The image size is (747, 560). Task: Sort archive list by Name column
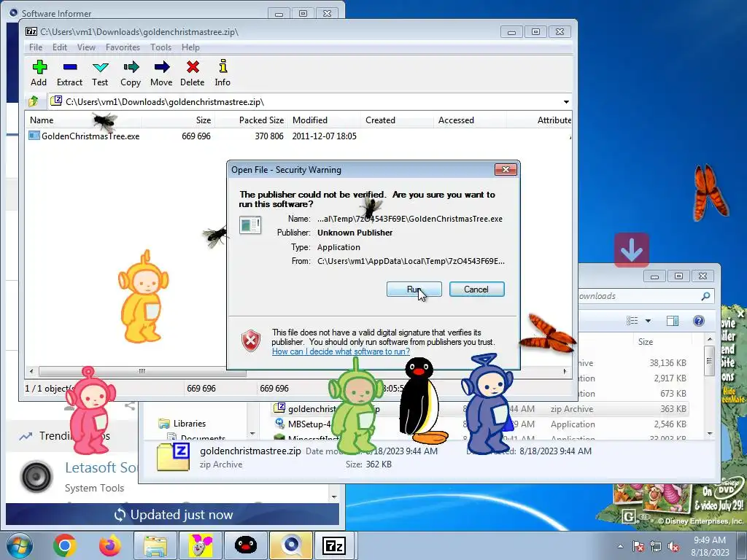tap(83, 120)
